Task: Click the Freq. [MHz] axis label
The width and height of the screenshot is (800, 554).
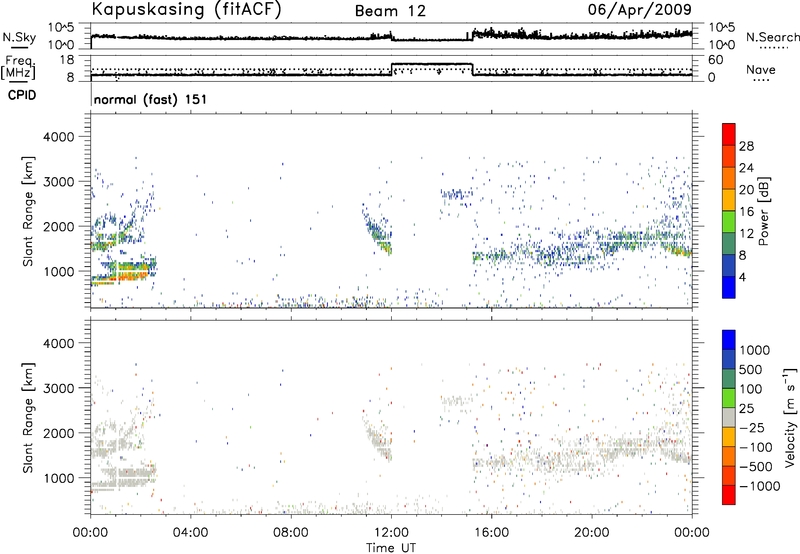Action: click(19, 68)
